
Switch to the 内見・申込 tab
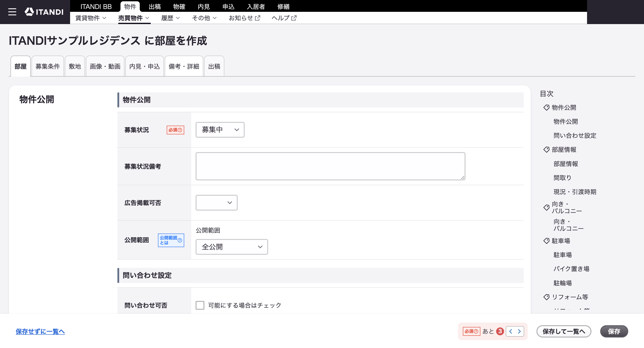145,66
